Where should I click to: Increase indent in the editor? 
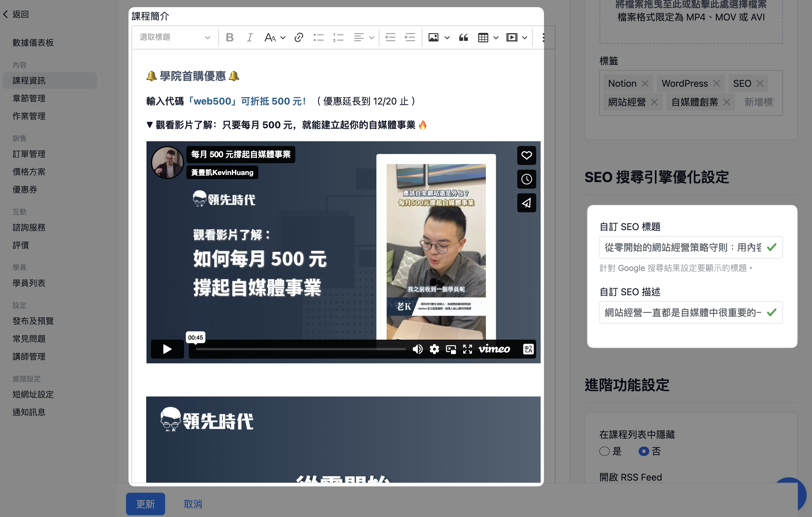point(410,38)
